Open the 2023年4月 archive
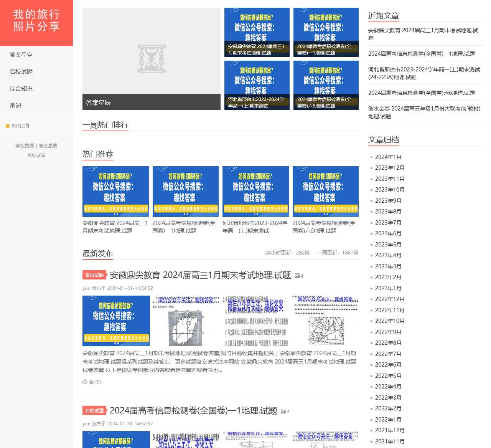The height and width of the screenshot is (448, 491). tap(388, 255)
